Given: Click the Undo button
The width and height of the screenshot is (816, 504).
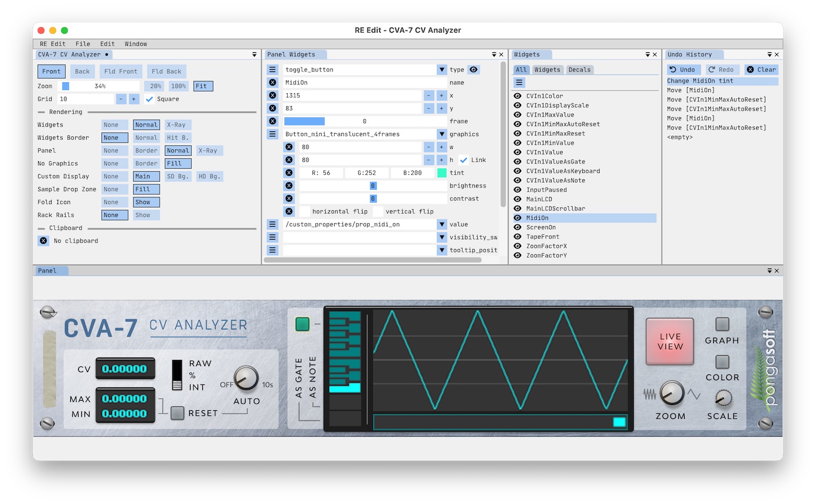Looking at the screenshot, I should 682,70.
